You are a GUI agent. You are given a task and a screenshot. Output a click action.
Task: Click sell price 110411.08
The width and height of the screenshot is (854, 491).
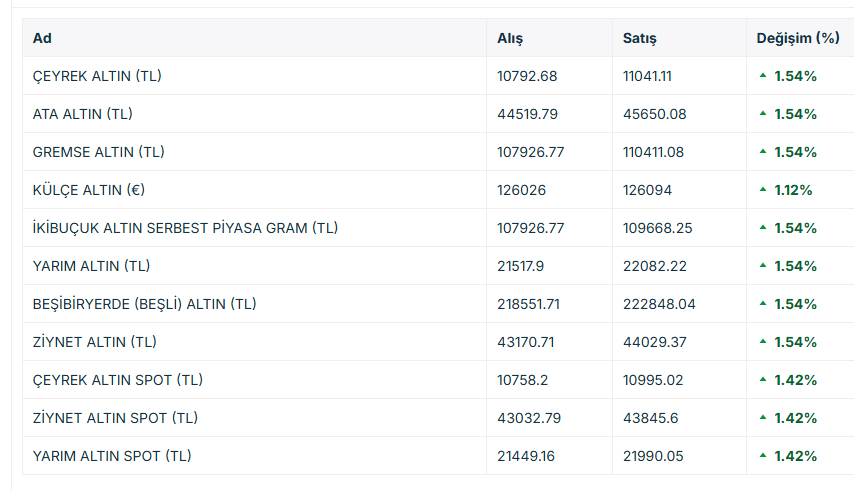653,152
